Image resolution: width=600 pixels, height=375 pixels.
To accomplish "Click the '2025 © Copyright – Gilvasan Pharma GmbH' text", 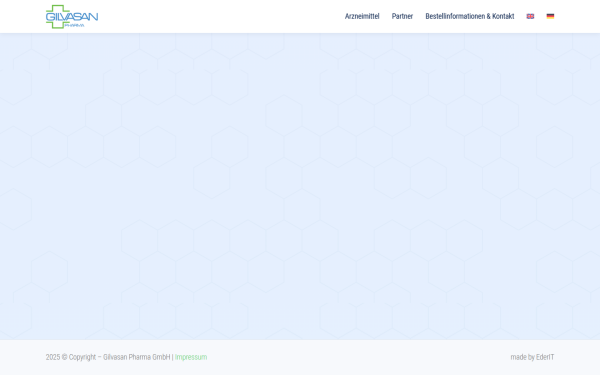I will tap(108, 357).
